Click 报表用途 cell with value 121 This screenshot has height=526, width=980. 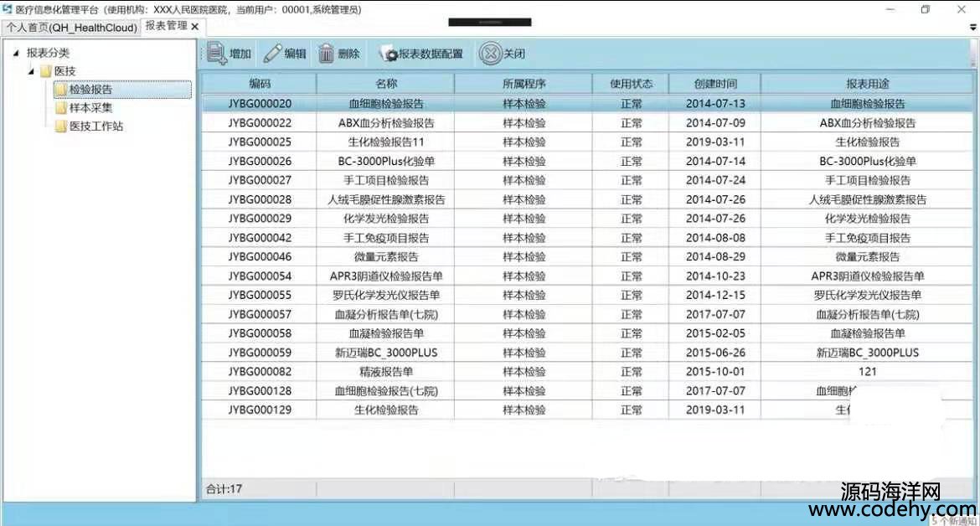[x=867, y=371]
